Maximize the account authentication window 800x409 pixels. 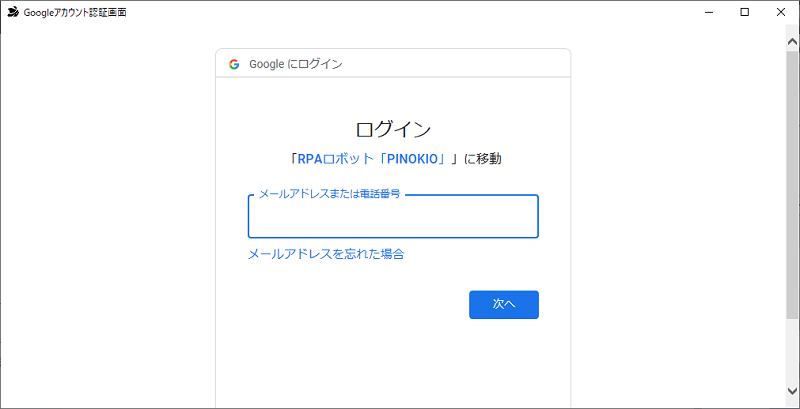(744, 12)
